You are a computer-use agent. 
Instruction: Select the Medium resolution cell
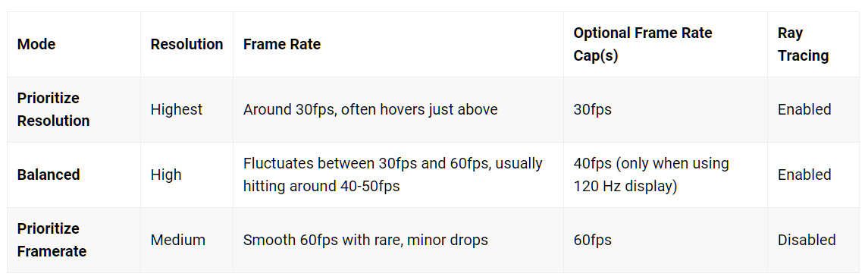tap(177, 240)
